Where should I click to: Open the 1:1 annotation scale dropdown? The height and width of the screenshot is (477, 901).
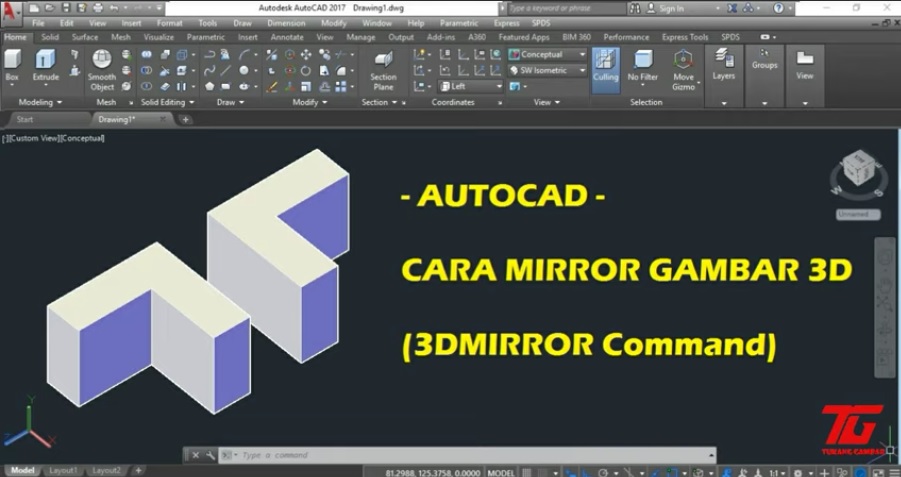[776, 473]
